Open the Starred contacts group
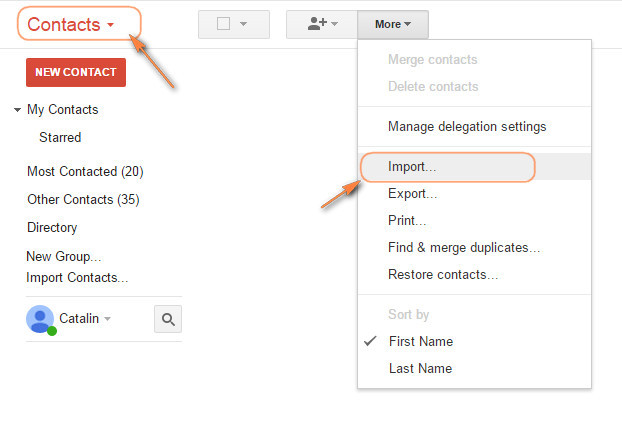Image resolution: width=622 pixels, height=423 pixels. click(60, 137)
